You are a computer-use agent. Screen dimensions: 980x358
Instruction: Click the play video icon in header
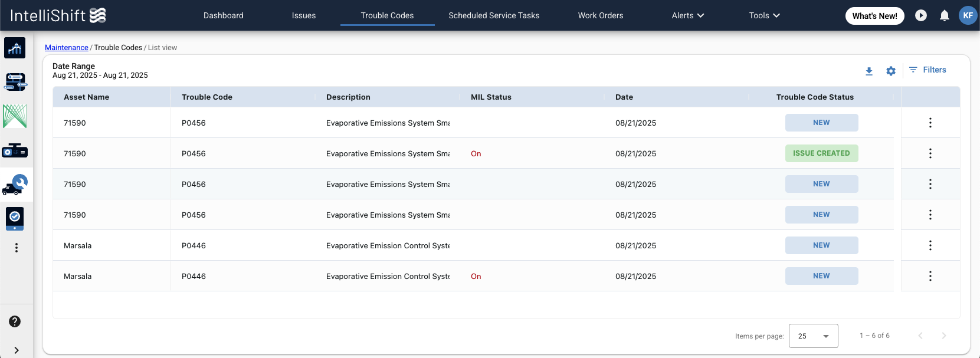point(921,15)
